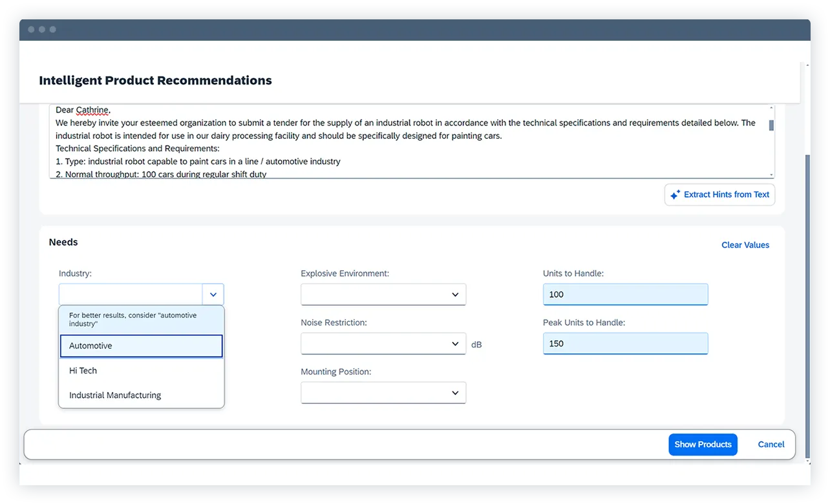Click the automotive industry suggestion hint
This screenshot has width=830, height=504.
point(141,319)
